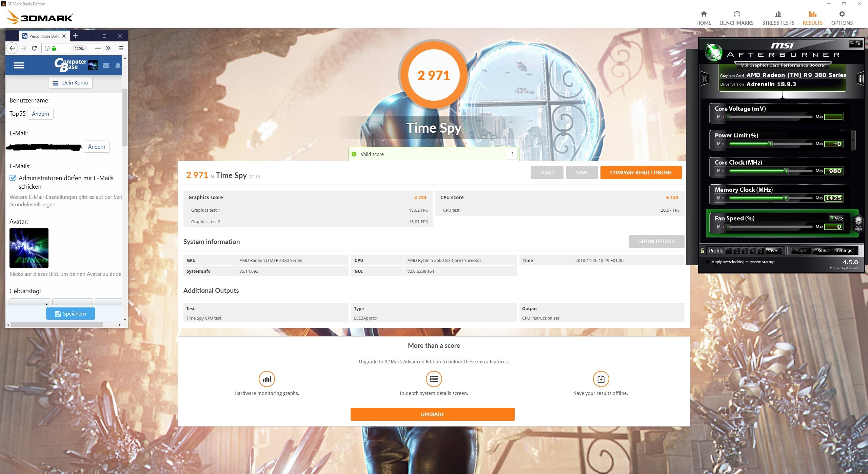Image resolution: width=868 pixels, height=474 pixels.
Task: Click the In-depth system details icon
Action: (434, 379)
